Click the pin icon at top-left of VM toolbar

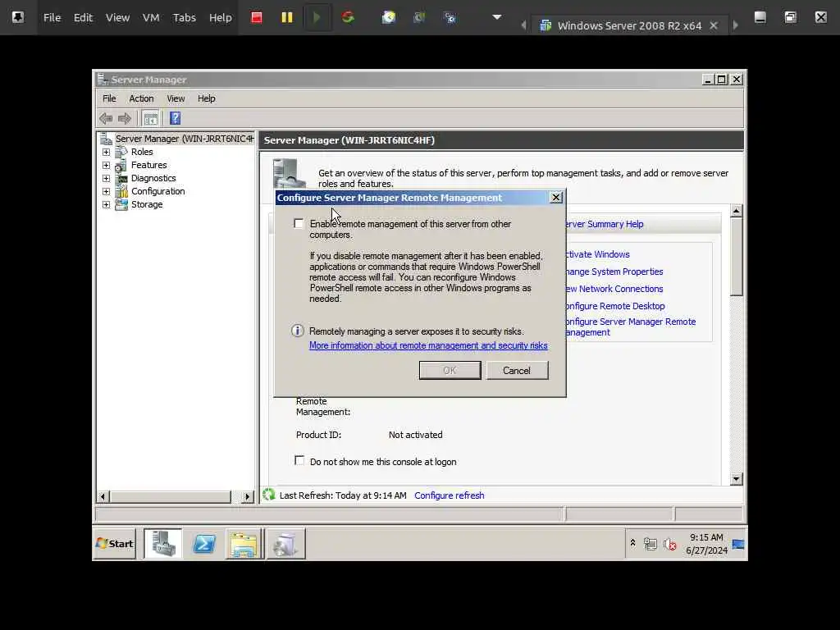[x=18, y=17]
